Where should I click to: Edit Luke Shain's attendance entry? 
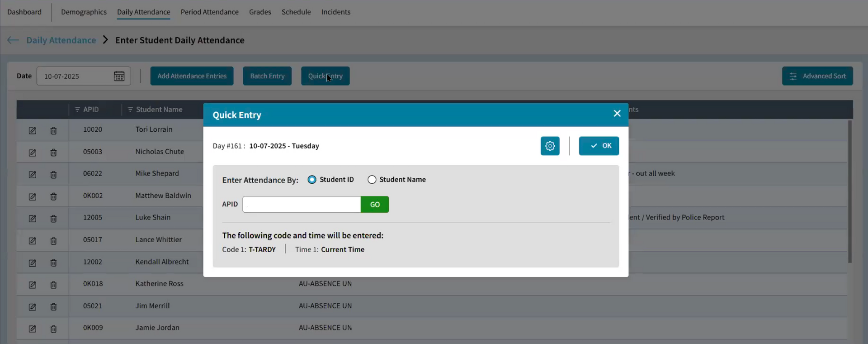[x=32, y=219]
